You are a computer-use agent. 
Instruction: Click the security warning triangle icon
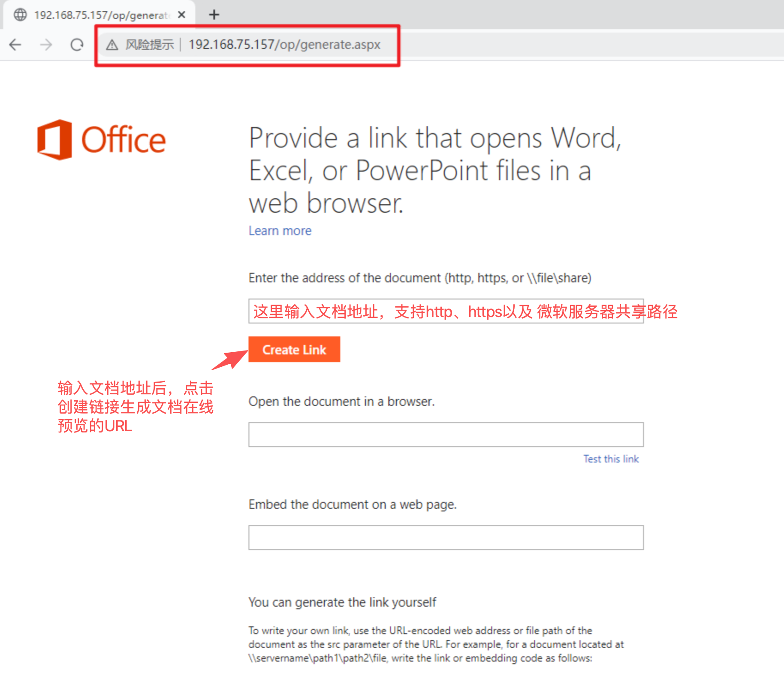(112, 45)
